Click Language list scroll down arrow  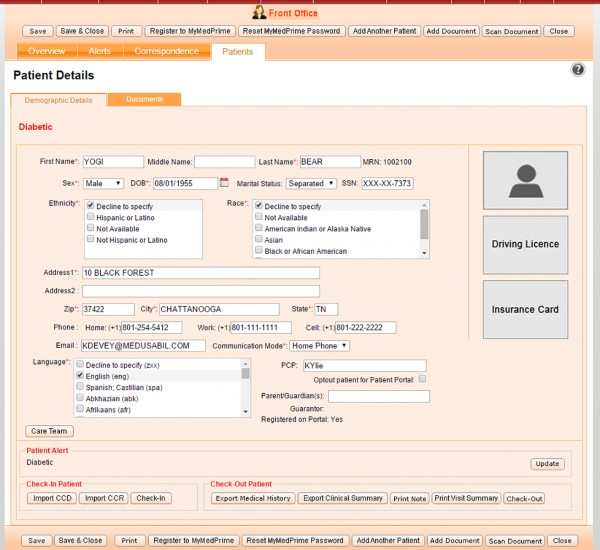tap(246, 412)
